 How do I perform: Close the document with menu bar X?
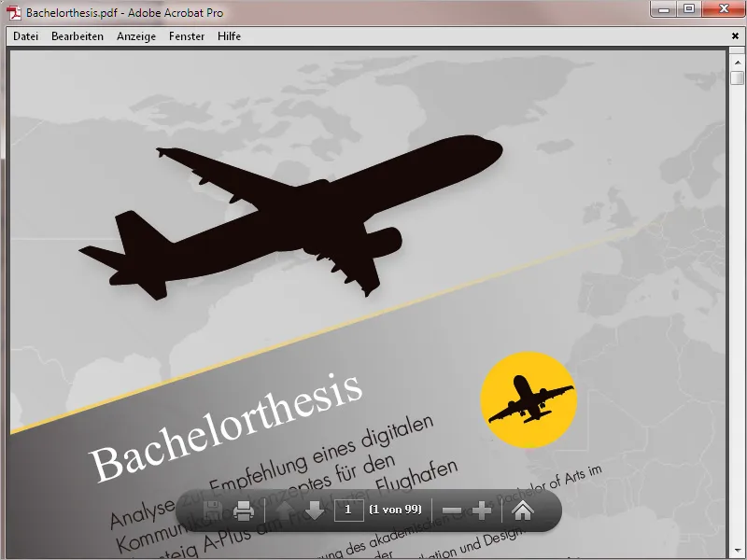[x=735, y=36]
